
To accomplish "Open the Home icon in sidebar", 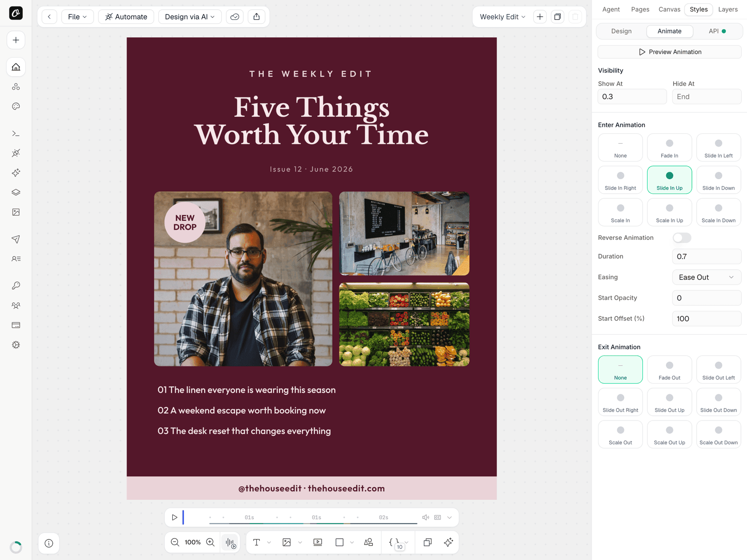I will click(x=16, y=67).
